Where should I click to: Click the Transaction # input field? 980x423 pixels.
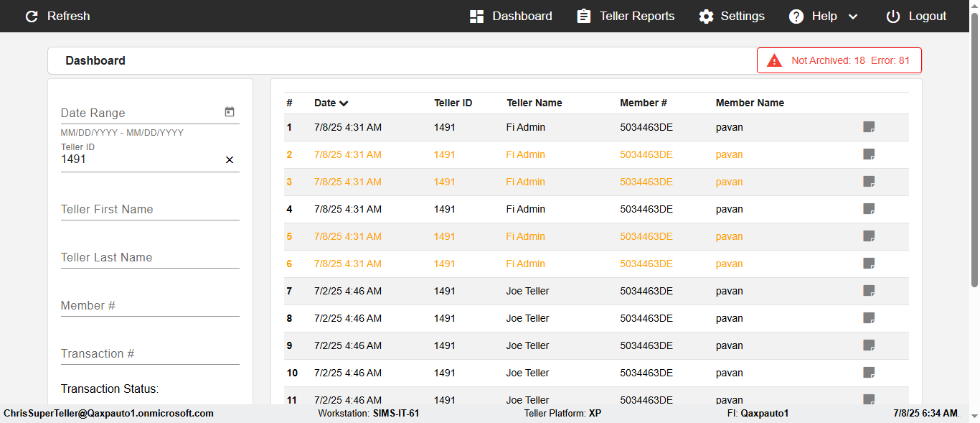click(150, 354)
